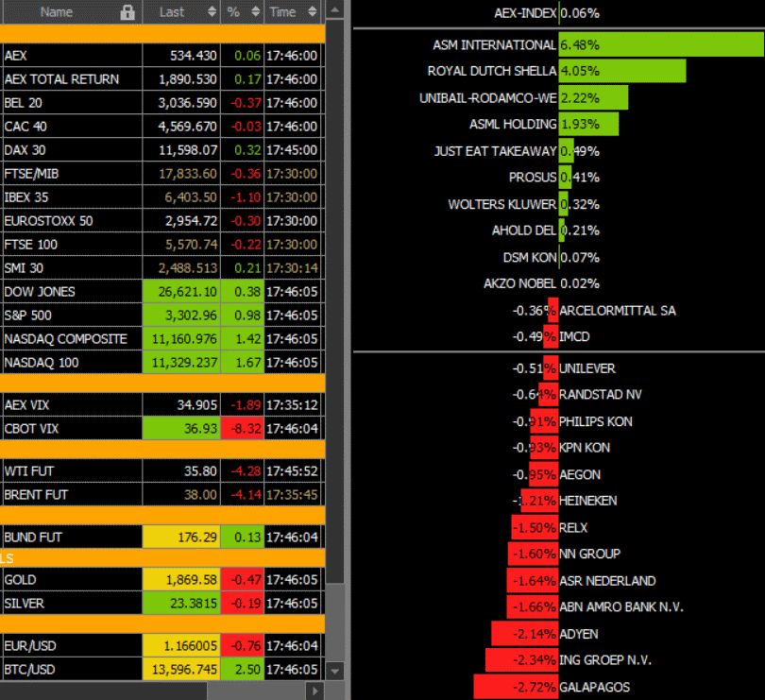Click the AEX-INDEX label in chart
Image resolution: width=765 pixels, height=700 pixels.
pos(525,13)
